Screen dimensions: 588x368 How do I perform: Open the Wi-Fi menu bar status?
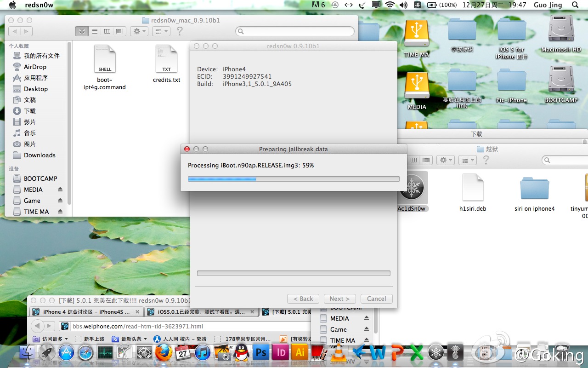[390, 5]
